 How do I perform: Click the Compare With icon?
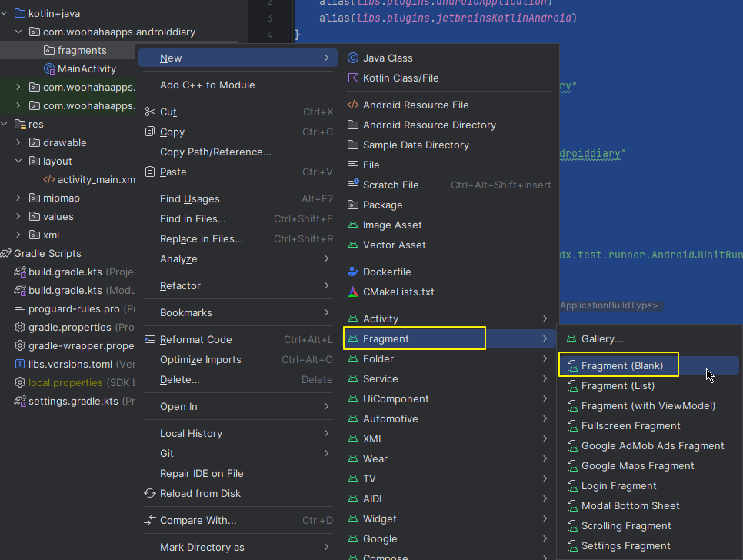[x=150, y=520]
